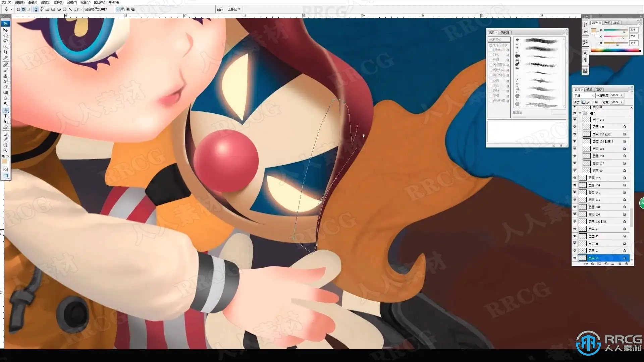This screenshot has width=644, height=362.
Task: Switch to the 通道 channels tab
Action: (x=589, y=89)
